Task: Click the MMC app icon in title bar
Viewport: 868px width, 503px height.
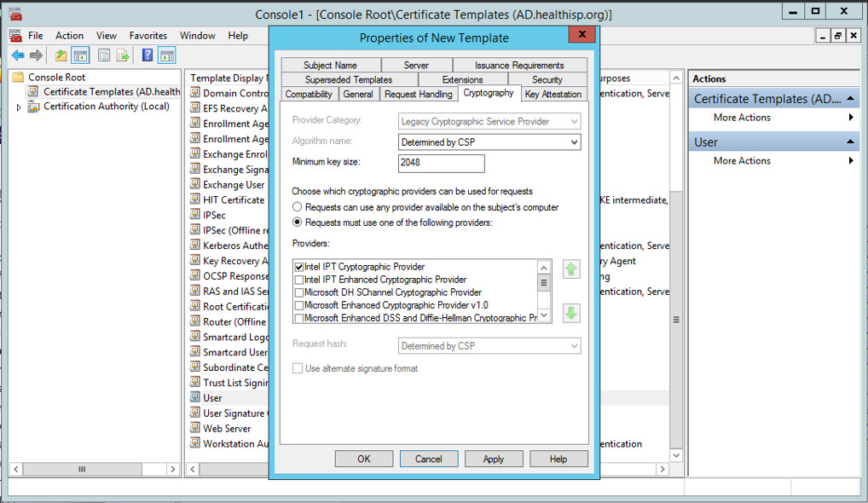Action: coord(15,14)
